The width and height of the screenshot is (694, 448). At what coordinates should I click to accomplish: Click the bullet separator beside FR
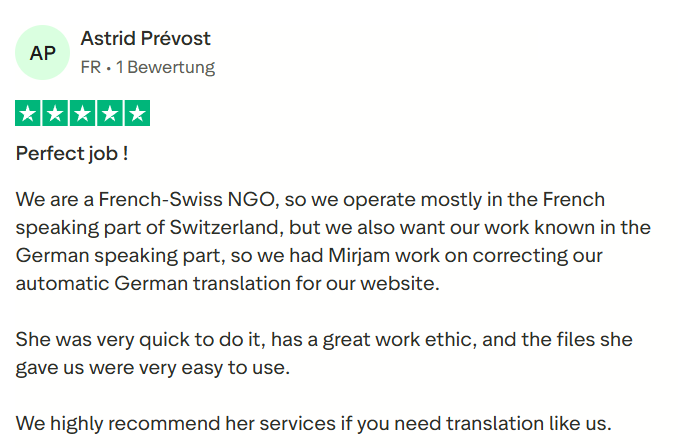coord(108,68)
